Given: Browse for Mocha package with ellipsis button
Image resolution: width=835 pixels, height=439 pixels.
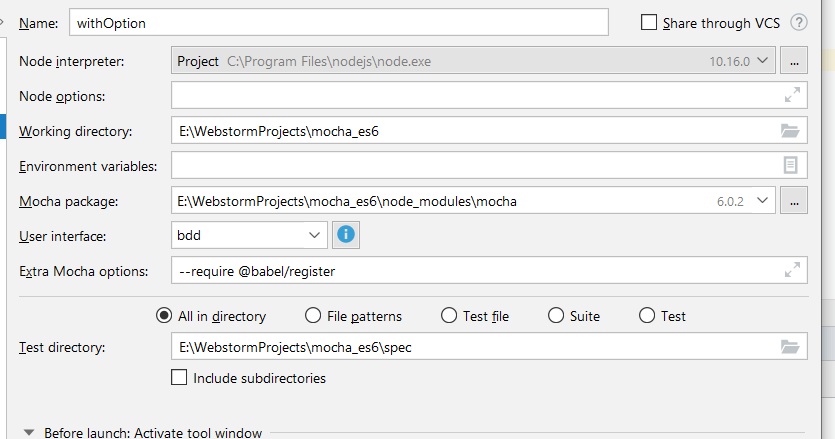Looking at the screenshot, I should (x=793, y=200).
